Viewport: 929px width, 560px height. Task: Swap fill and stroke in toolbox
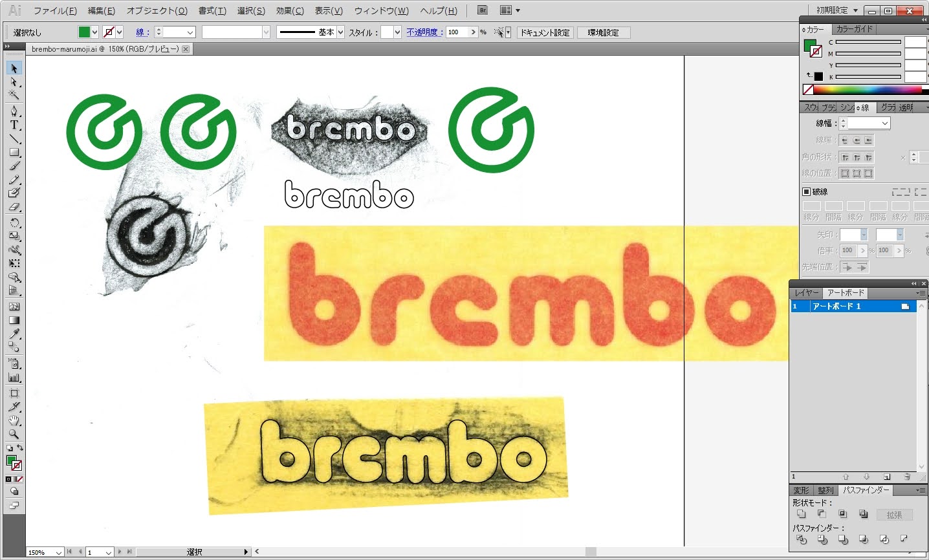pos(20,448)
